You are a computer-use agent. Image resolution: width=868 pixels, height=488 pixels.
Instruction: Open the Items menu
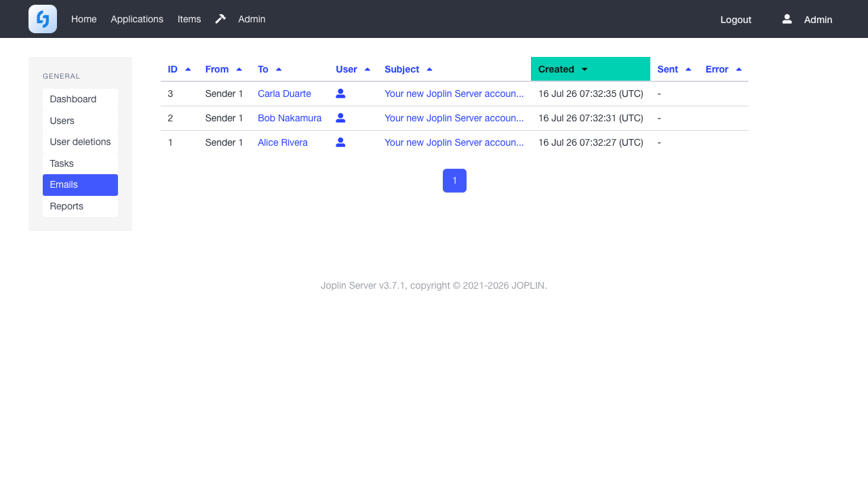coord(189,19)
